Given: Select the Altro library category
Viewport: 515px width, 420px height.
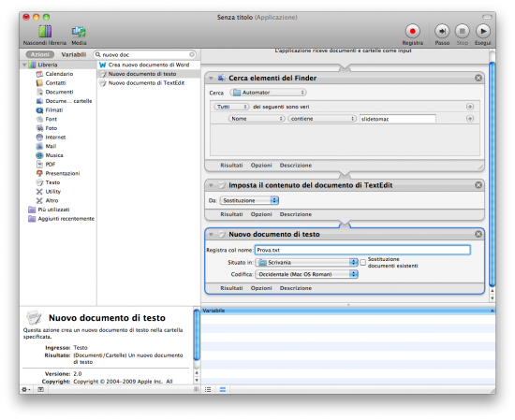Looking at the screenshot, I should (x=51, y=200).
